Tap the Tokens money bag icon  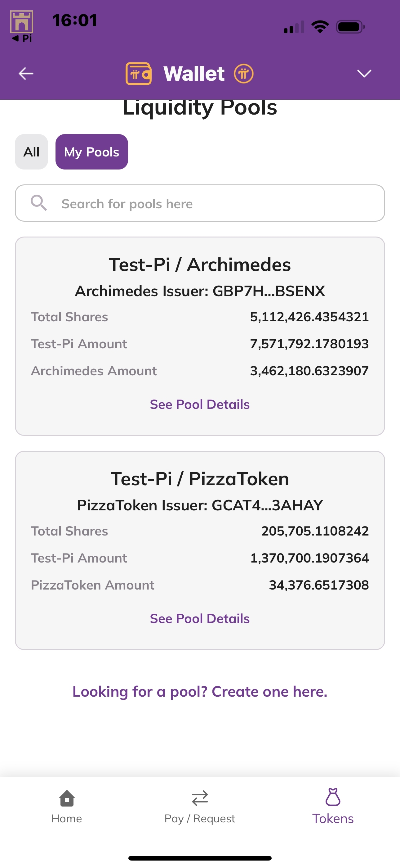(x=333, y=797)
